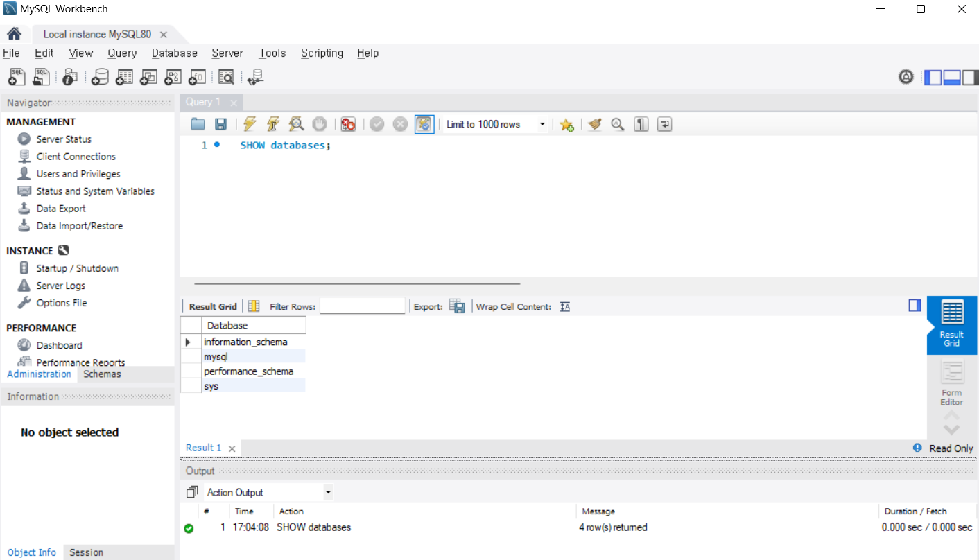Close the Query 1 tab
Image resolution: width=979 pixels, height=560 pixels.
[x=234, y=103]
